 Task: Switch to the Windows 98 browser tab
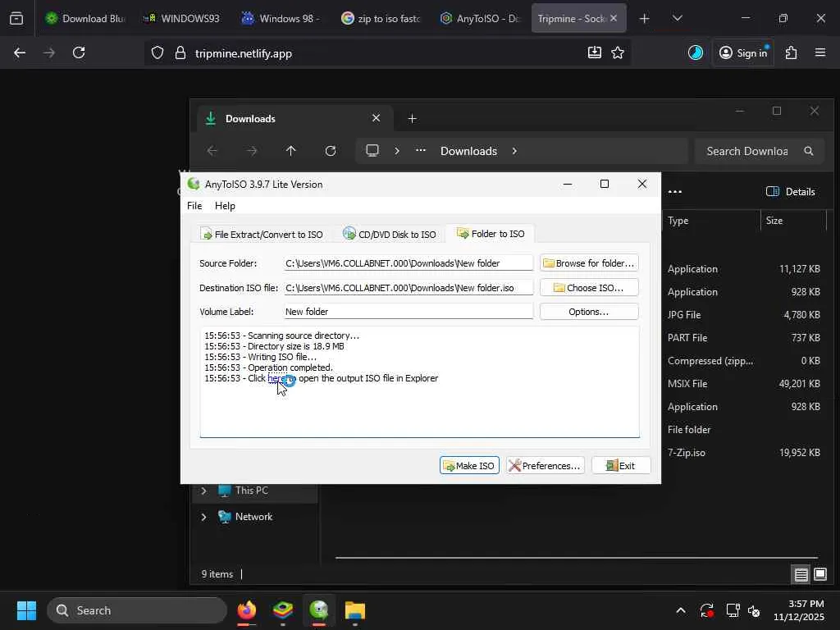click(x=281, y=18)
